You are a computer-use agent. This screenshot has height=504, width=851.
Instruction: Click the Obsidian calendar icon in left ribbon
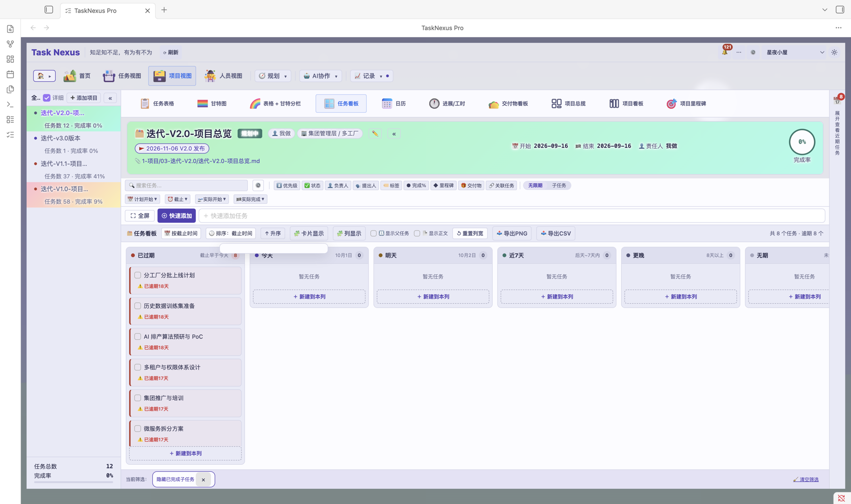coord(10,74)
